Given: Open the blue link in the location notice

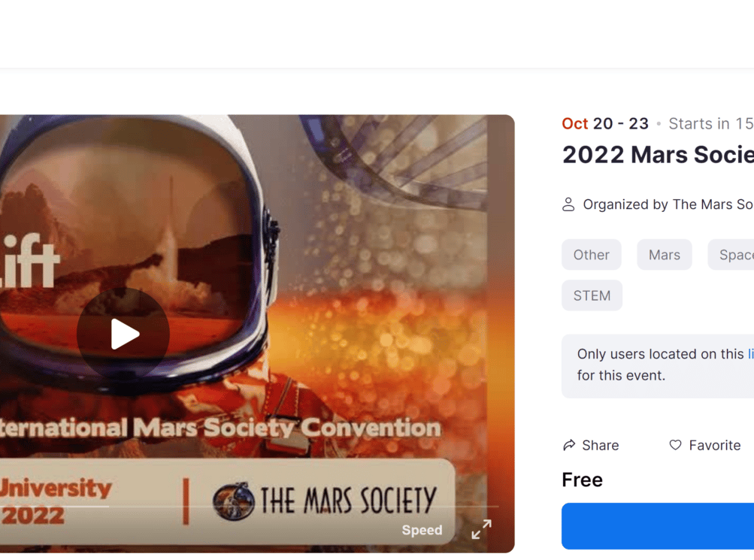Looking at the screenshot, I should (751, 354).
